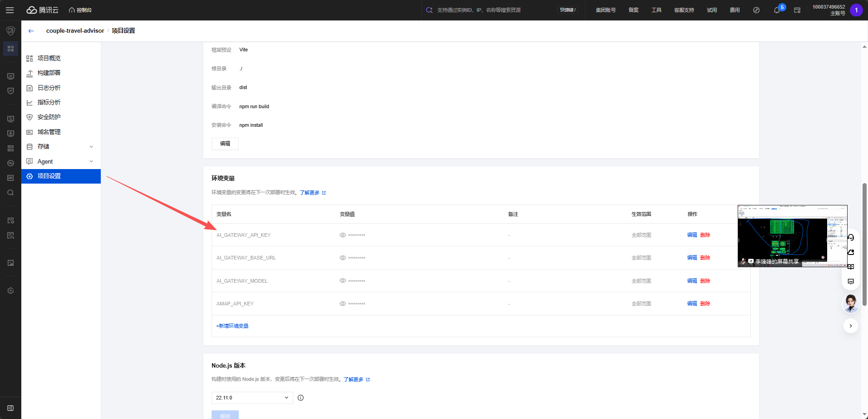Click the hexagon plus icon in dark rail
The image size is (868, 419).
coord(10,291)
